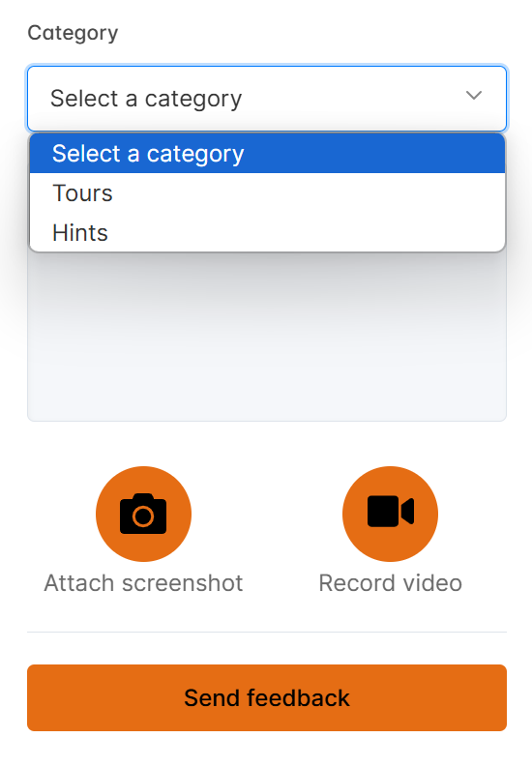Pick the highlighted Select a category option
Image resolution: width=532 pixels, height=767 pixels.
click(x=267, y=153)
